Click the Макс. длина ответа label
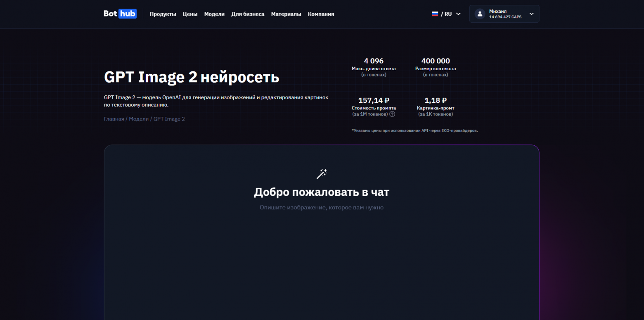 (374, 69)
